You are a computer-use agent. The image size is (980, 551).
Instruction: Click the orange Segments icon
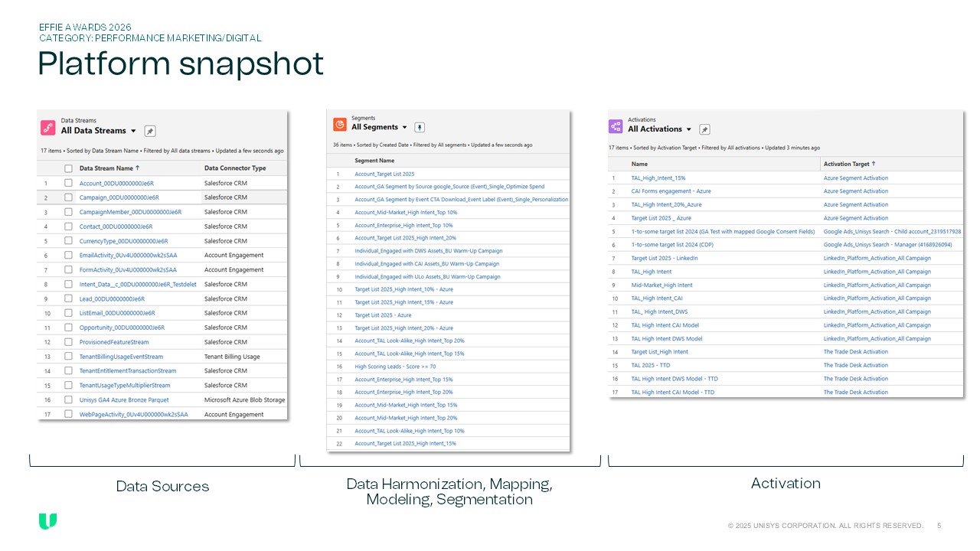click(340, 124)
